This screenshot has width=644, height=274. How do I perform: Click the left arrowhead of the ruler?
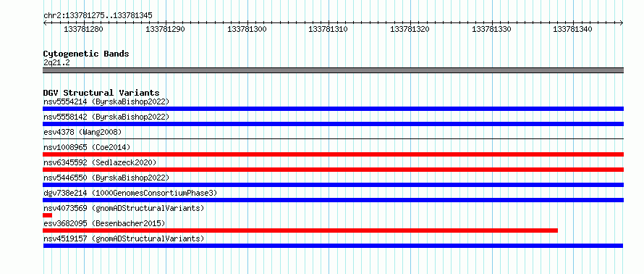[45, 23]
